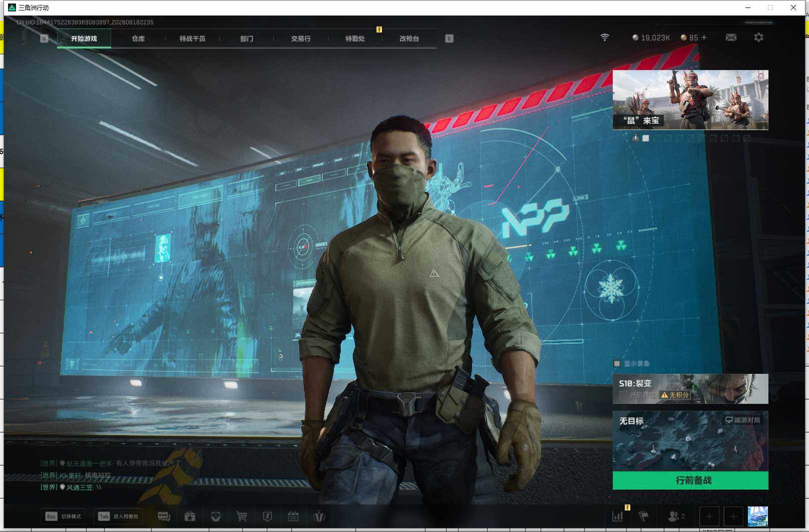
Task: Switch to the 特勤处 tab
Action: [355, 39]
